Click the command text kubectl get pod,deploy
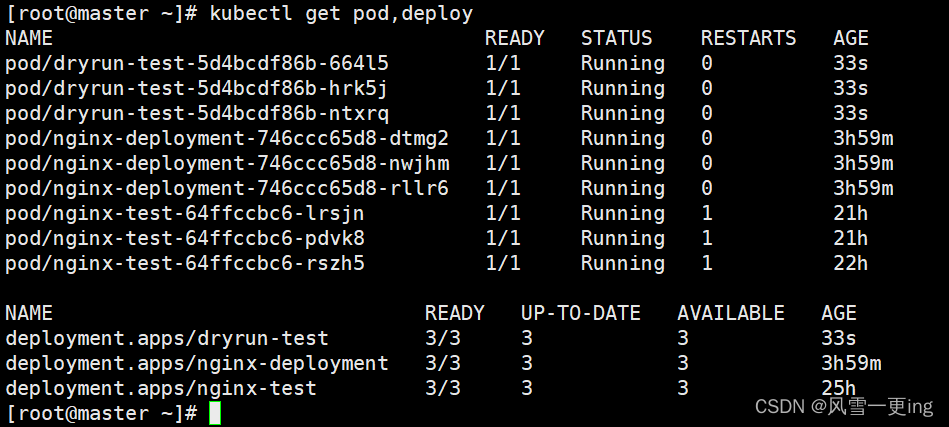Viewport: 949px width, 427px height. tap(341, 13)
